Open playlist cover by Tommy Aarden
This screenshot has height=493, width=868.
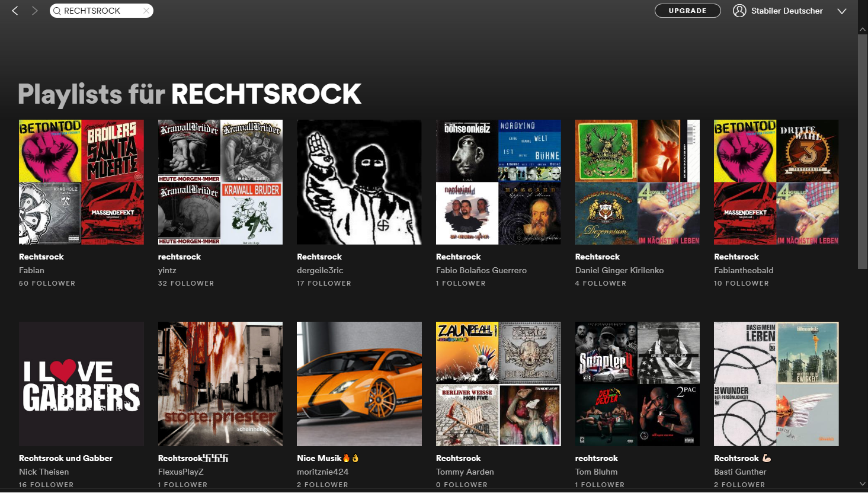pos(498,384)
